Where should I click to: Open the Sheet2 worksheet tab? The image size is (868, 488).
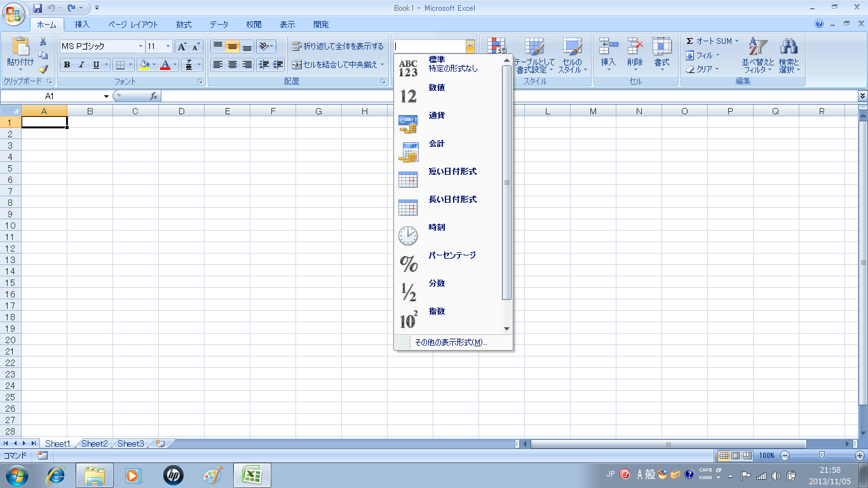(x=94, y=444)
